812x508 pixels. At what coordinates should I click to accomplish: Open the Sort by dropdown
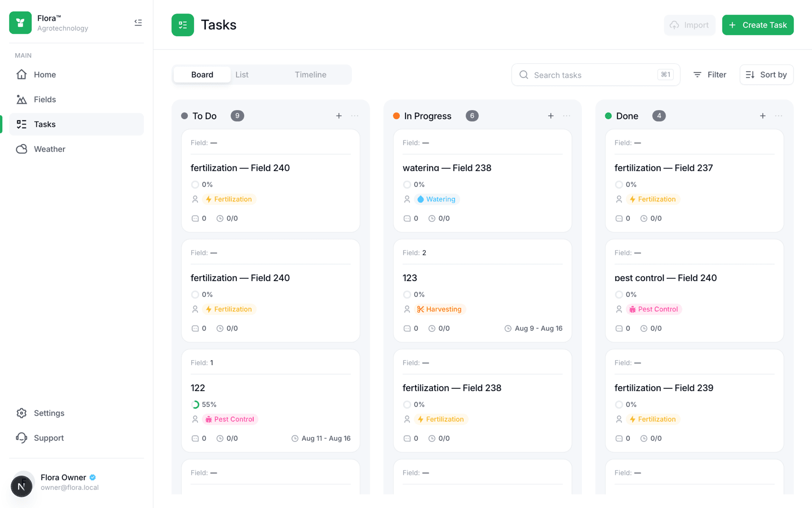click(766, 75)
